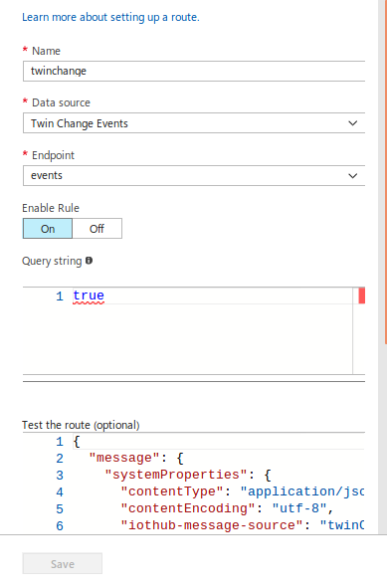Click the "systemProperties" line in the test editor
The height and width of the screenshot is (588, 387).
(x=188, y=475)
